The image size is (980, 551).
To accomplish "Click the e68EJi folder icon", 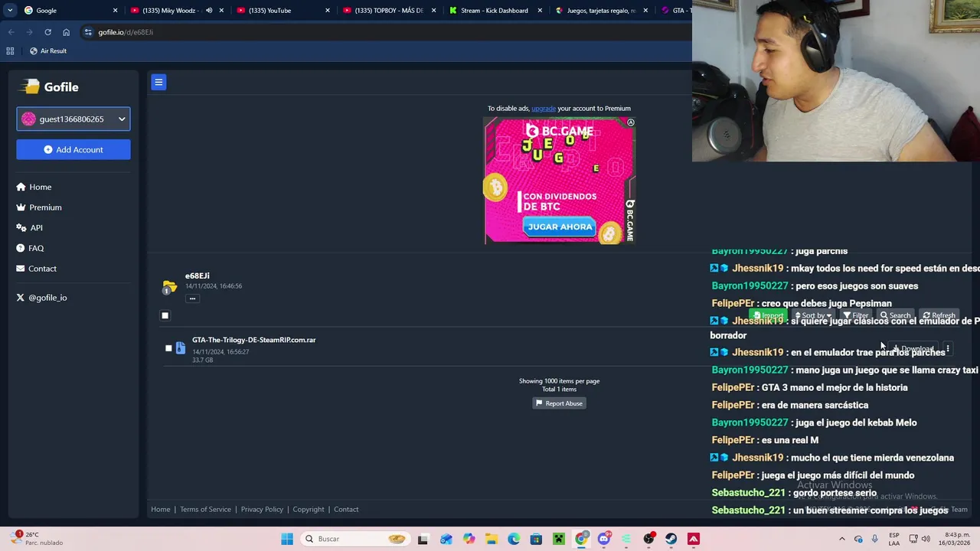I will [x=169, y=287].
